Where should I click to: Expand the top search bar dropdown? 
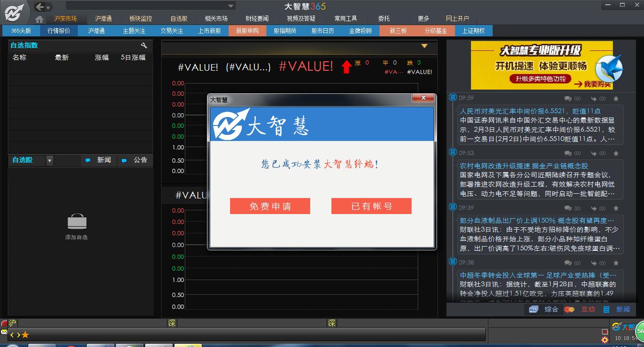click(x=231, y=6)
